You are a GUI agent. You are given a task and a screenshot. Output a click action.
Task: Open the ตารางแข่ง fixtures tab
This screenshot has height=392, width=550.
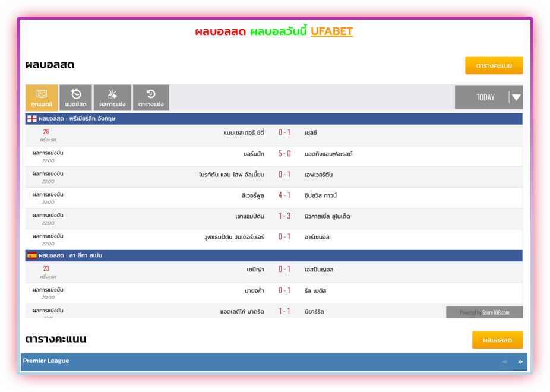151,97
